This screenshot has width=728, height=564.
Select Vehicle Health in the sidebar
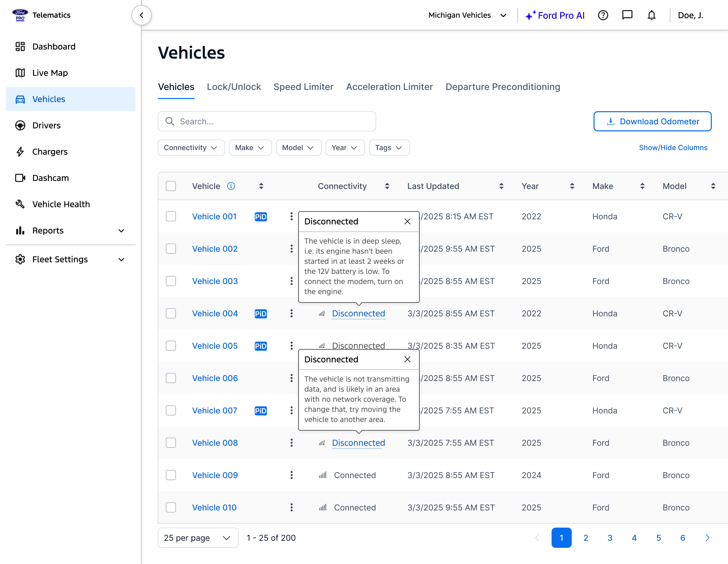coord(61,204)
